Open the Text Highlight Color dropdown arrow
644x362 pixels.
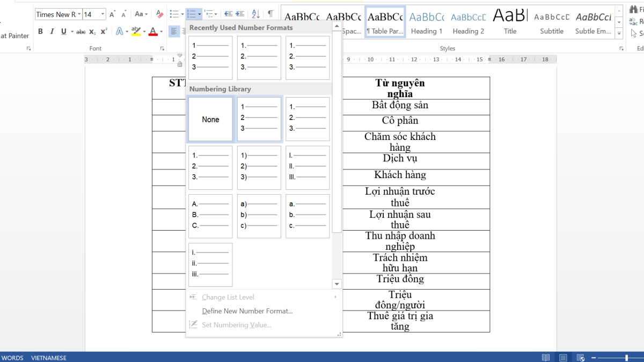click(x=144, y=31)
